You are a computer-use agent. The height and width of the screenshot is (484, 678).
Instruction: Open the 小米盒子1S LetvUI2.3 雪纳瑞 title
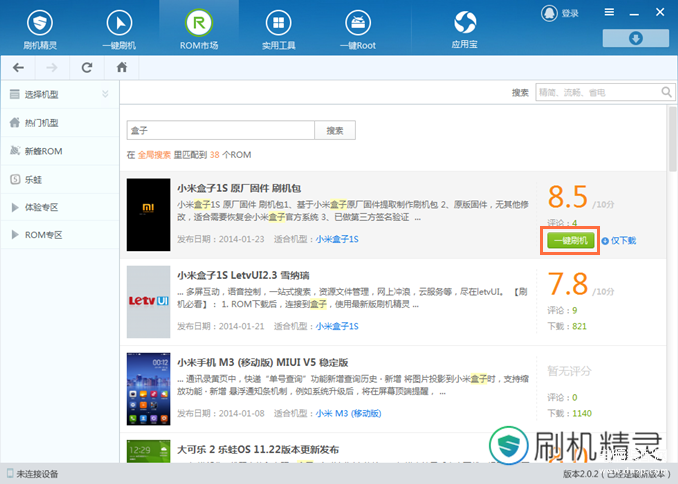(x=243, y=275)
